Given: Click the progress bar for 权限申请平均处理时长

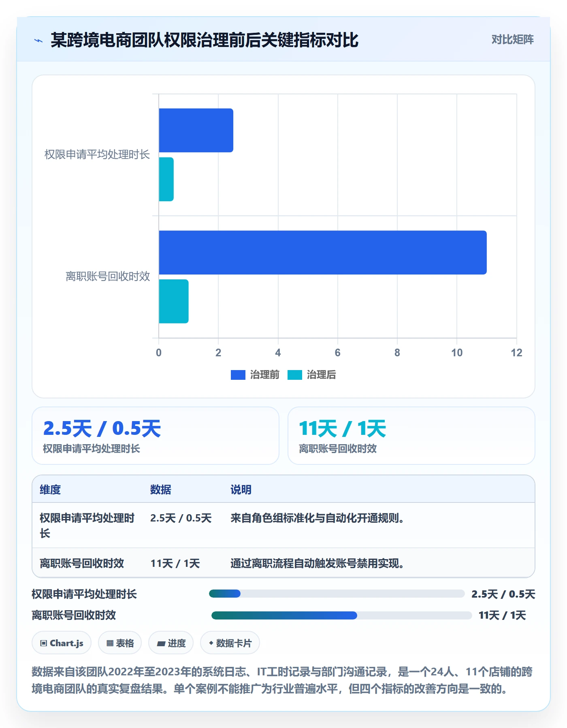Looking at the screenshot, I should (337, 594).
